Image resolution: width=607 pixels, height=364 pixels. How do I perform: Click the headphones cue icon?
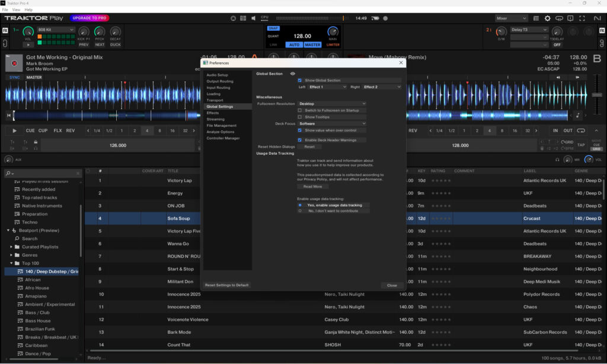click(x=558, y=159)
